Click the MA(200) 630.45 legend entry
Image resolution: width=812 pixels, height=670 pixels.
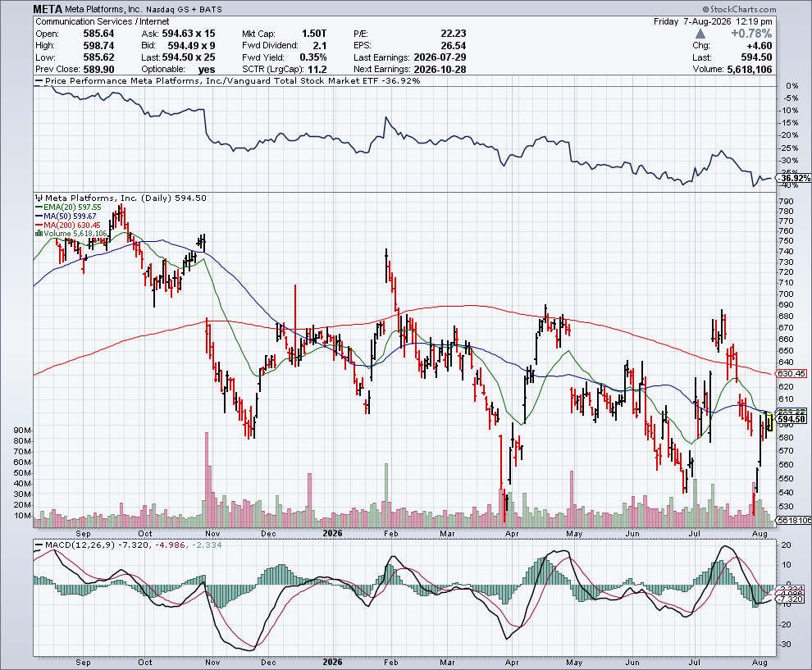coord(72,226)
